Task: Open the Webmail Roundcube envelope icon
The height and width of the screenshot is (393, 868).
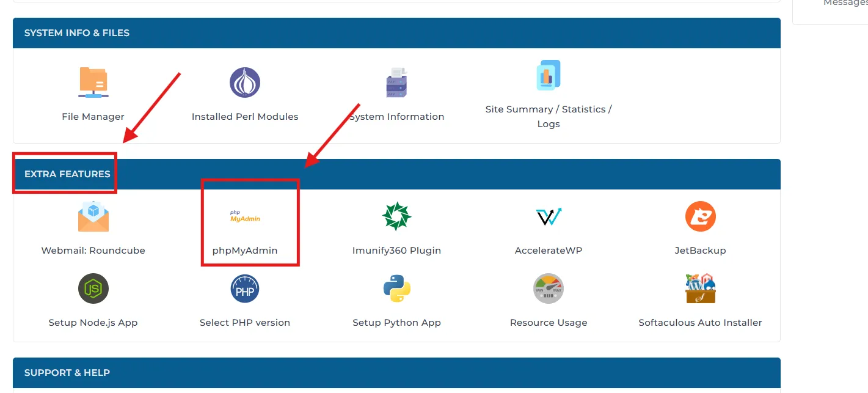Action: point(93,216)
